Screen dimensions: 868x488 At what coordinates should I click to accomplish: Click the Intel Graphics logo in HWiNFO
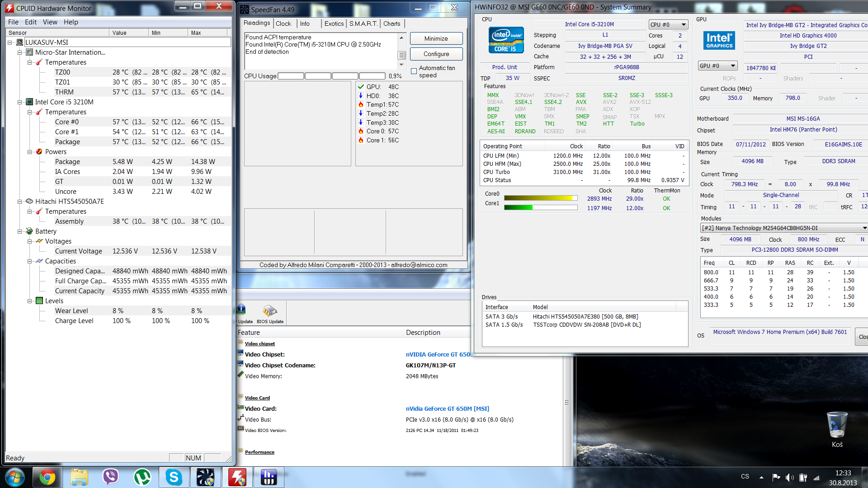(719, 41)
